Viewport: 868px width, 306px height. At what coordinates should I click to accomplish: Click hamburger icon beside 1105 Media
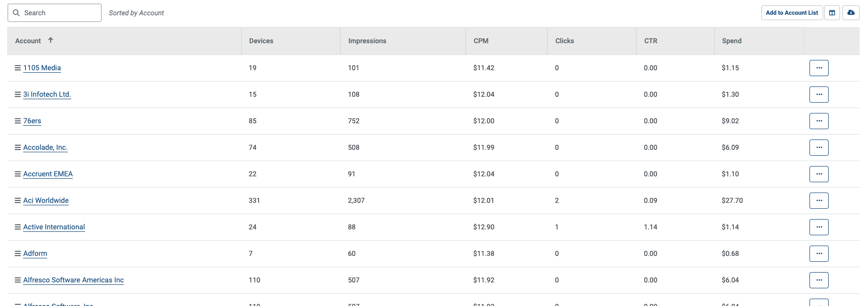click(x=18, y=68)
